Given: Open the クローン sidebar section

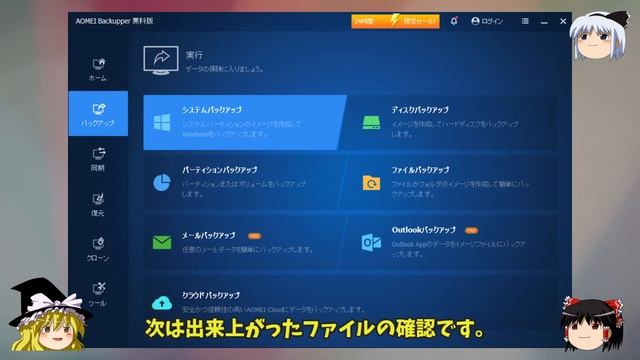Looking at the screenshot, I should point(98,249).
